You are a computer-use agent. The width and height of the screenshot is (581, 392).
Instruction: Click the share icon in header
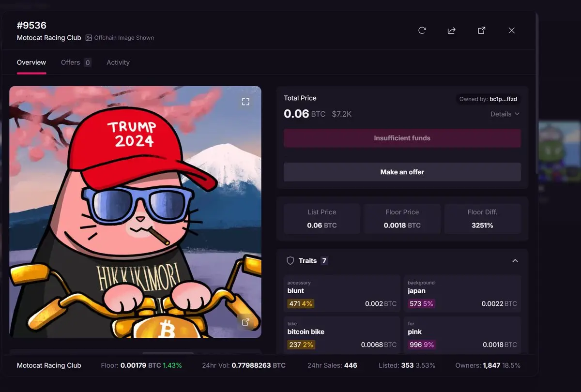[x=452, y=30]
